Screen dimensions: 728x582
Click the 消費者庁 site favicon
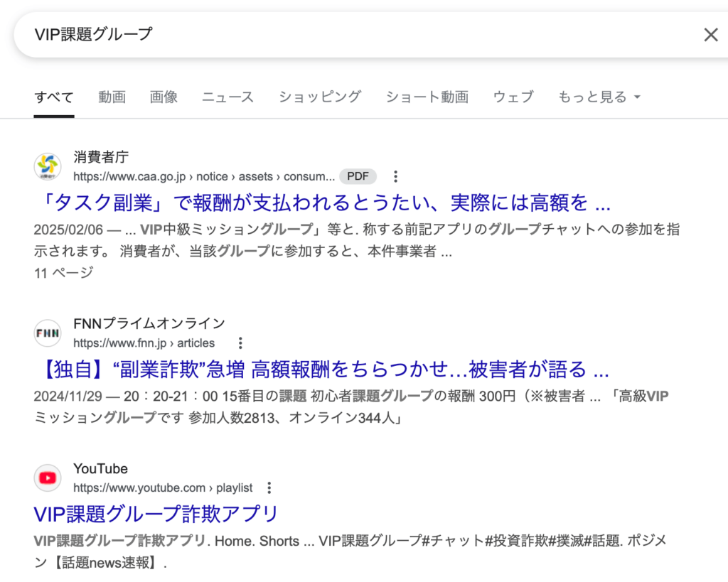(x=48, y=166)
